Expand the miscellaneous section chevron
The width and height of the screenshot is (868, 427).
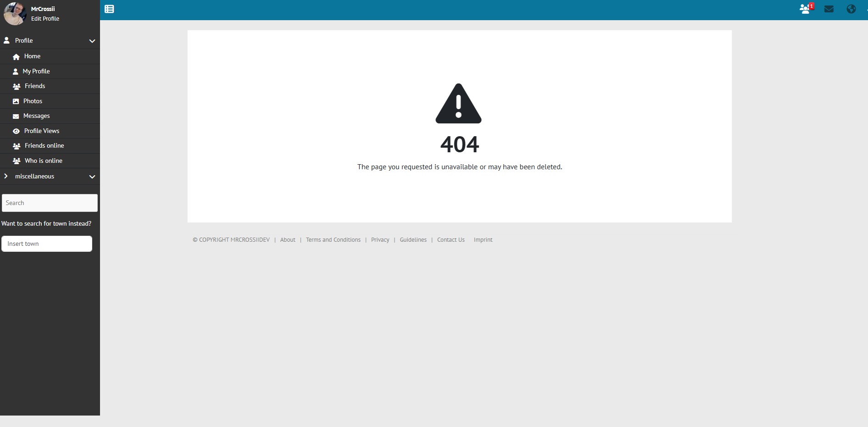point(92,177)
